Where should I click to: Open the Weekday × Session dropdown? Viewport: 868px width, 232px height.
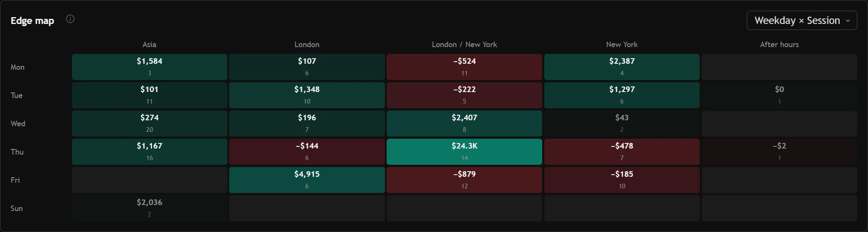coord(802,21)
